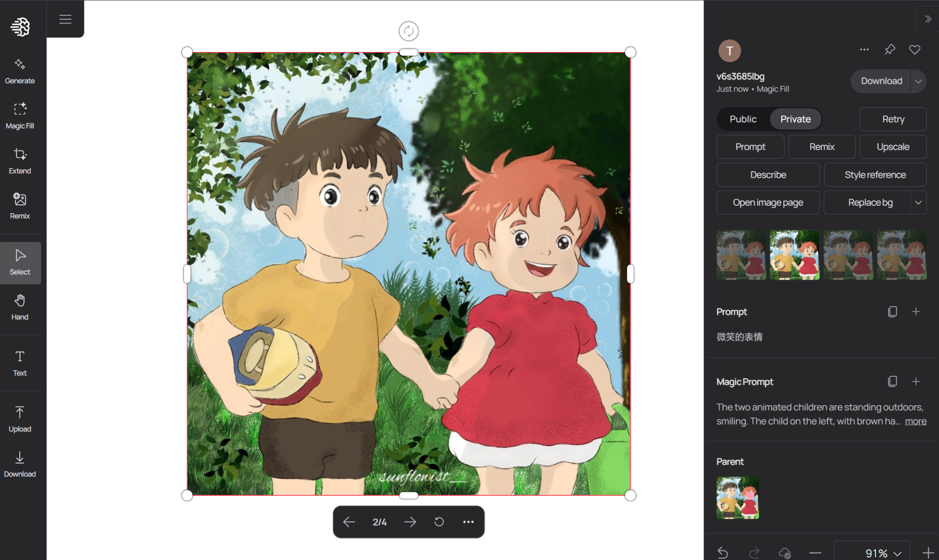Click the top-right corner handle of the image
The image size is (939, 560).
pos(630,52)
